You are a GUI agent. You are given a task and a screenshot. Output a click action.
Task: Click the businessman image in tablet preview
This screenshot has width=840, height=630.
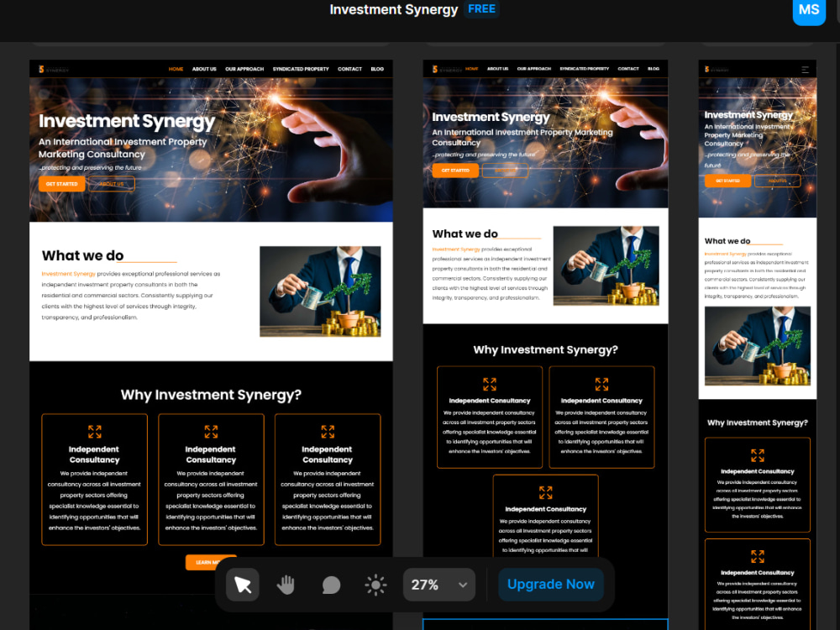(x=606, y=265)
